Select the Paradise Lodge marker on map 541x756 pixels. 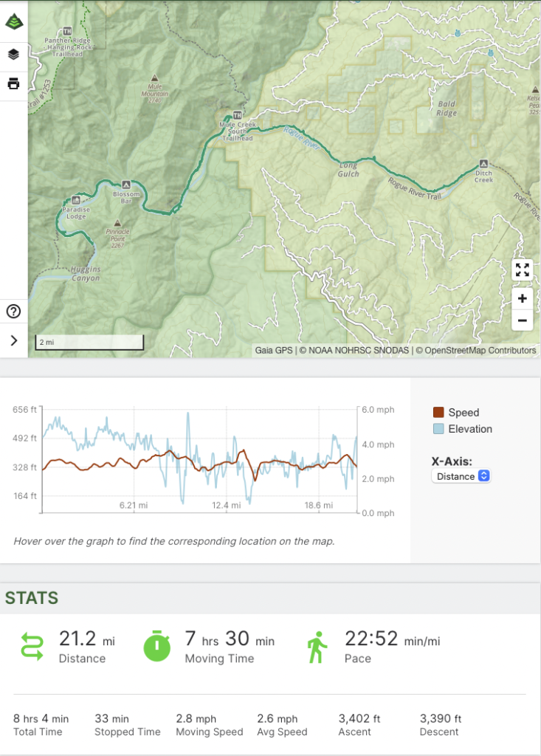(x=76, y=199)
